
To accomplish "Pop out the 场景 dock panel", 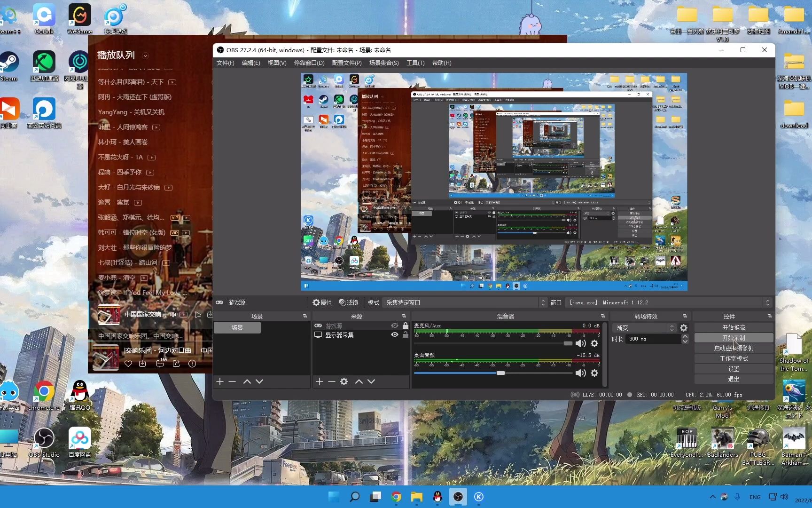I will 304,316.
